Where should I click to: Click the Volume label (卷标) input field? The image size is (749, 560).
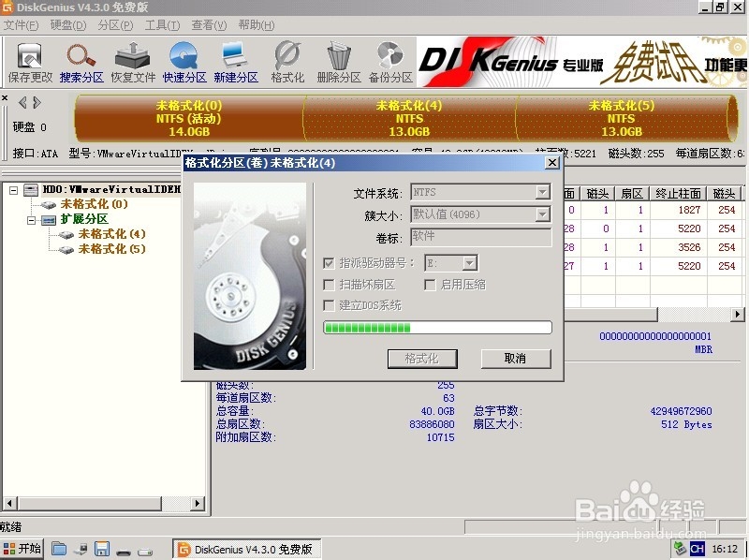[481, 237]
